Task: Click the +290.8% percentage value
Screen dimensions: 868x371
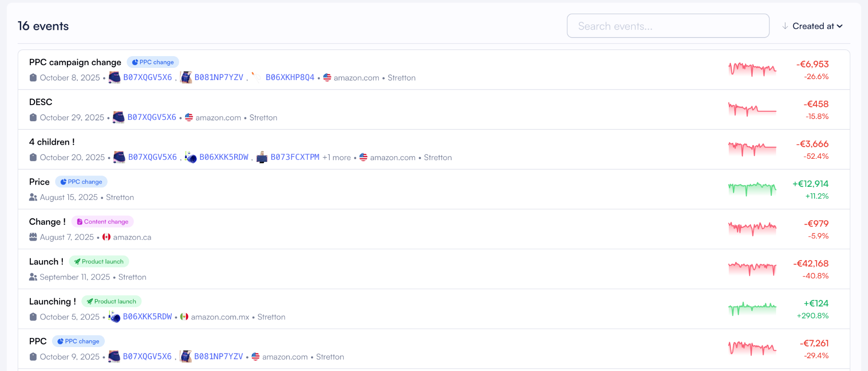Action: pos(813,315)
